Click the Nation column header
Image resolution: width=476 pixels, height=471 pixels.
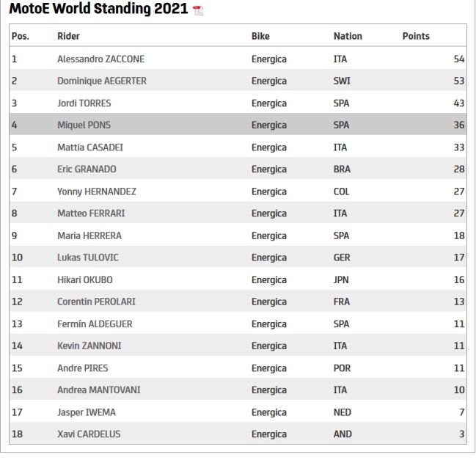click(348, 36)
